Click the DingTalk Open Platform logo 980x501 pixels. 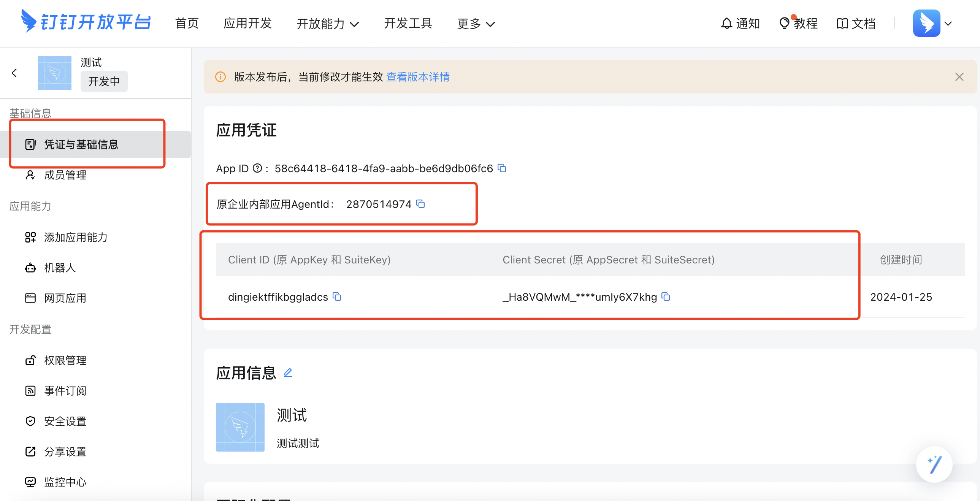tap(86, 21)
